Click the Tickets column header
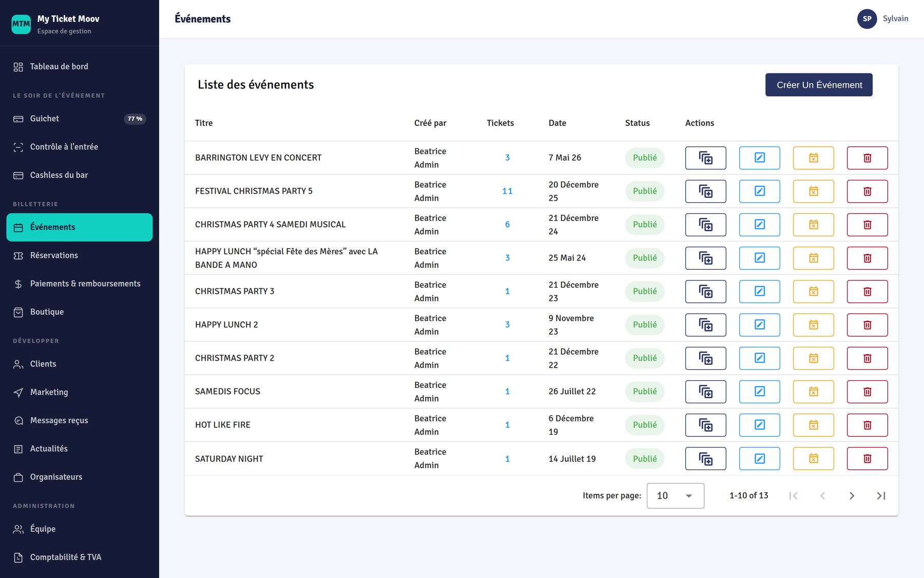Image resolution: width=924 pixels, height=578 pixels. pos(500,123)
